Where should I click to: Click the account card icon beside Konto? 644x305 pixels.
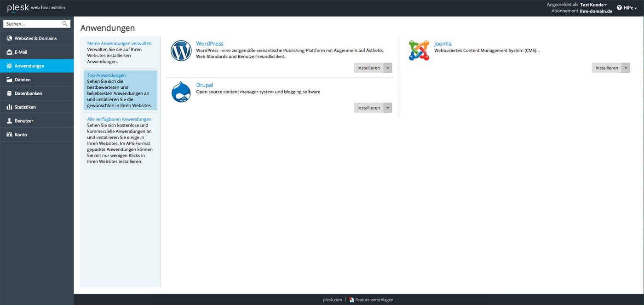[9, 135]
